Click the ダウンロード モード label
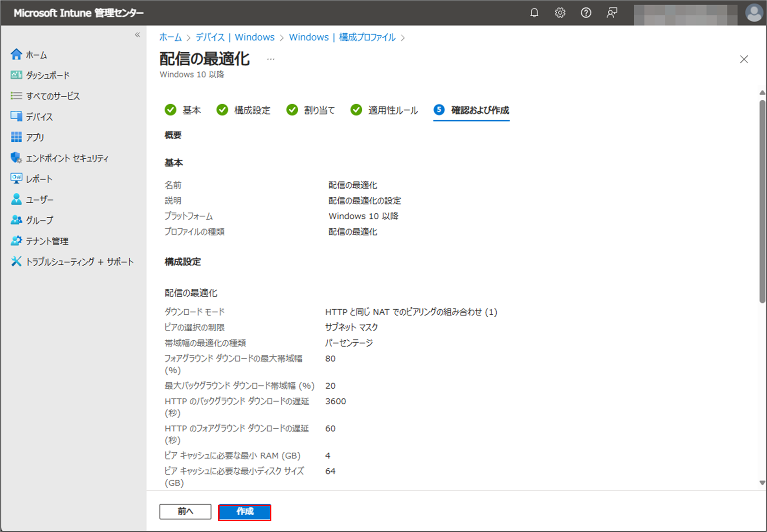This screenshot has height=532, width=767. [x=195, y=312]
